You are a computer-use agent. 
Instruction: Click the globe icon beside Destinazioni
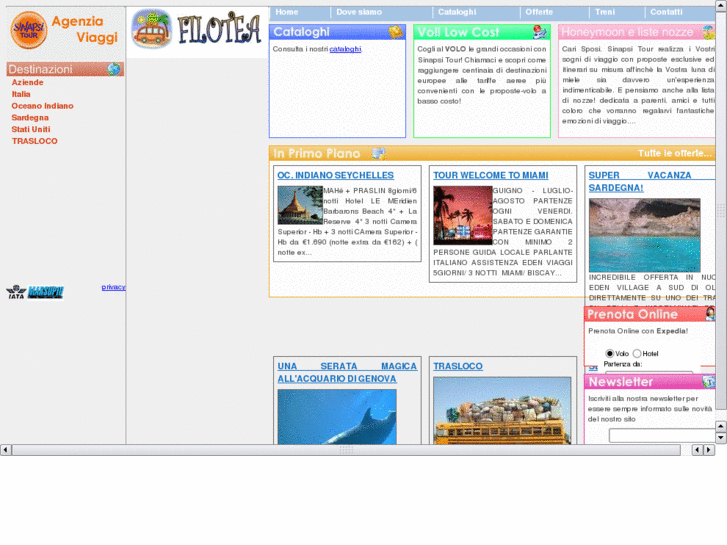click(114, 69)
